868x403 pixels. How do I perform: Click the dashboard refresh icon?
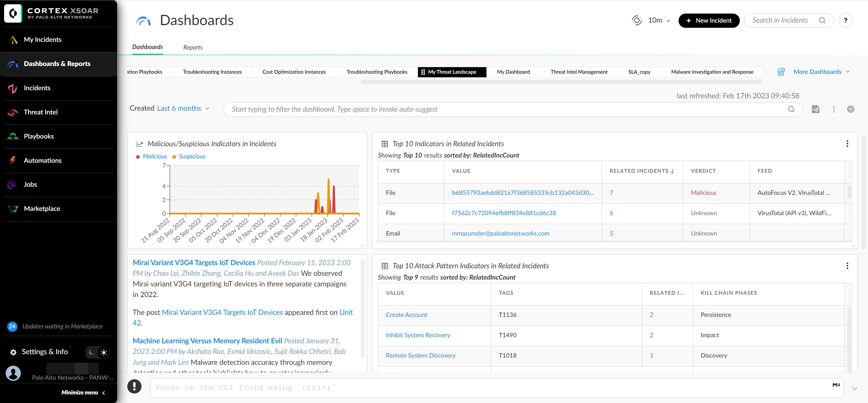pos(637,20)
